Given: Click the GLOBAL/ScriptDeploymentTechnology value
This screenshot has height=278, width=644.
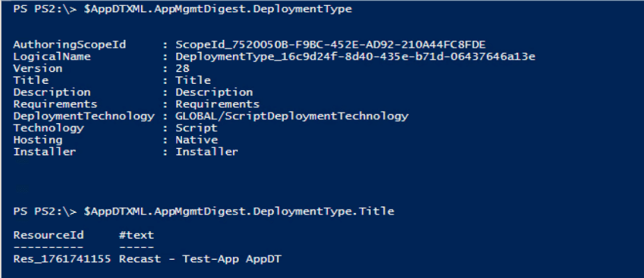Looking at the screenshot, I should pyautogui.click(x=292, y=116).
